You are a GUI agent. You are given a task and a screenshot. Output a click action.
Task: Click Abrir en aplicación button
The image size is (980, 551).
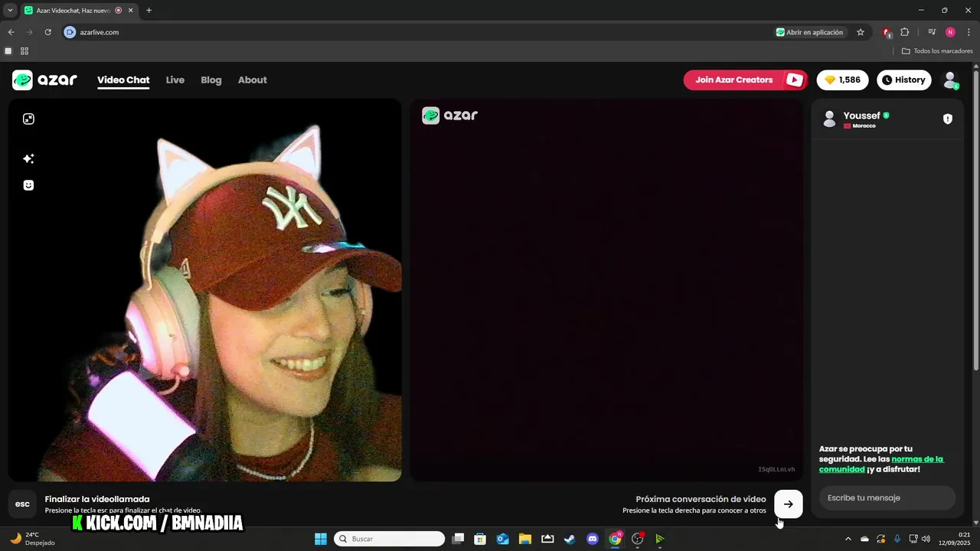point(810,32)
